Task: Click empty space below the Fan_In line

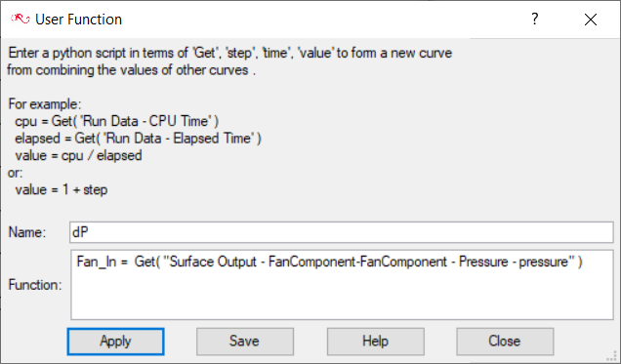Action: click(x=342, y=295)
